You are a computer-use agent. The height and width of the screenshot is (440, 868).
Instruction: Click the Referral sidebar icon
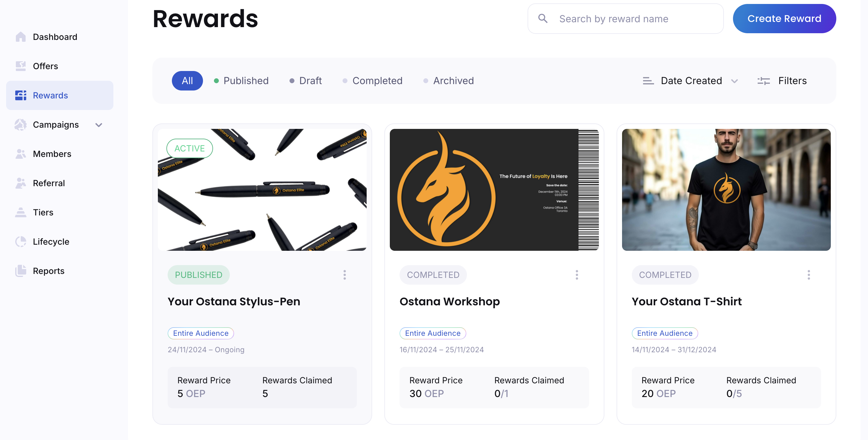pyautogui.click(x=20, y=183)
